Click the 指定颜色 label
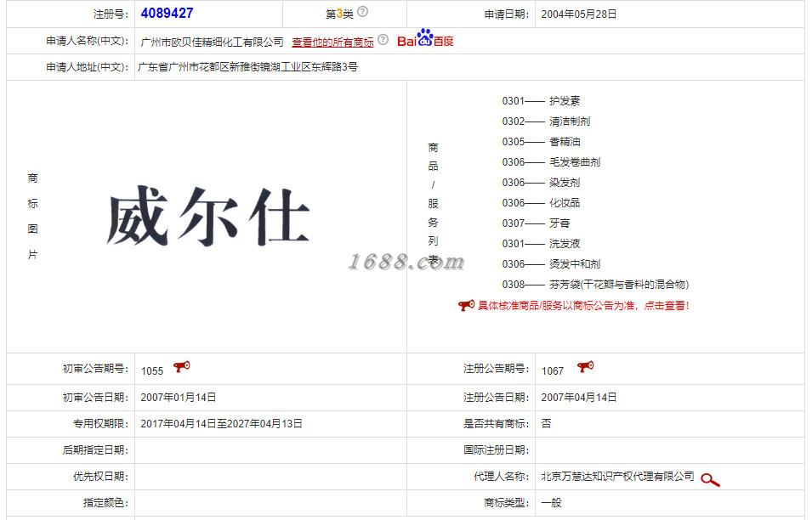This screenshot has height=520, width=812. pyautogui.click(x=105, y=502)
